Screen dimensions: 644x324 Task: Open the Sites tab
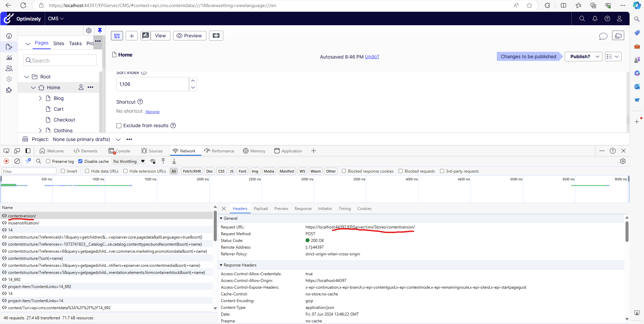(x=58, y=43)
